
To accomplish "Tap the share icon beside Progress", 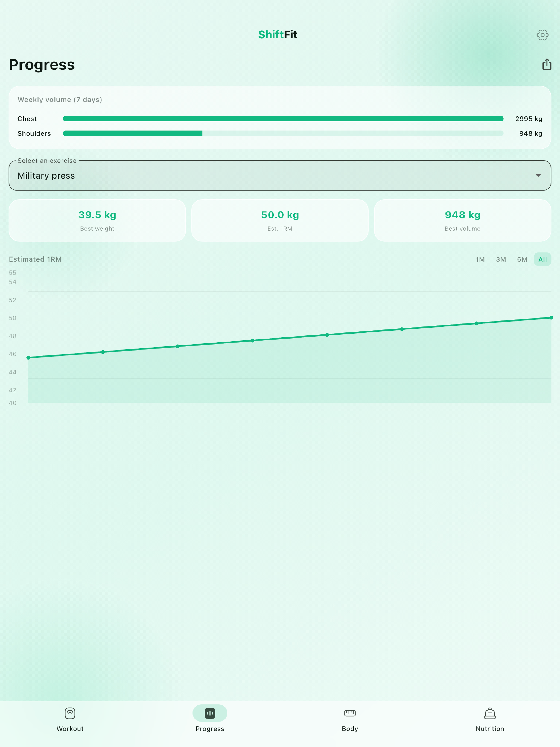I will 547,64.
